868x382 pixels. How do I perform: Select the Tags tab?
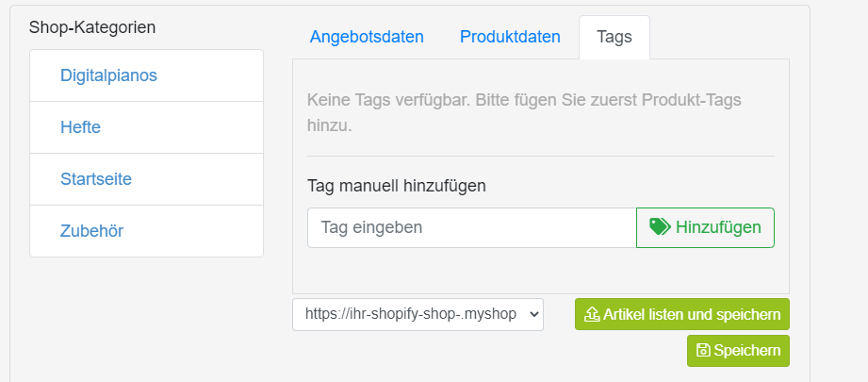[x=614, y=37]
